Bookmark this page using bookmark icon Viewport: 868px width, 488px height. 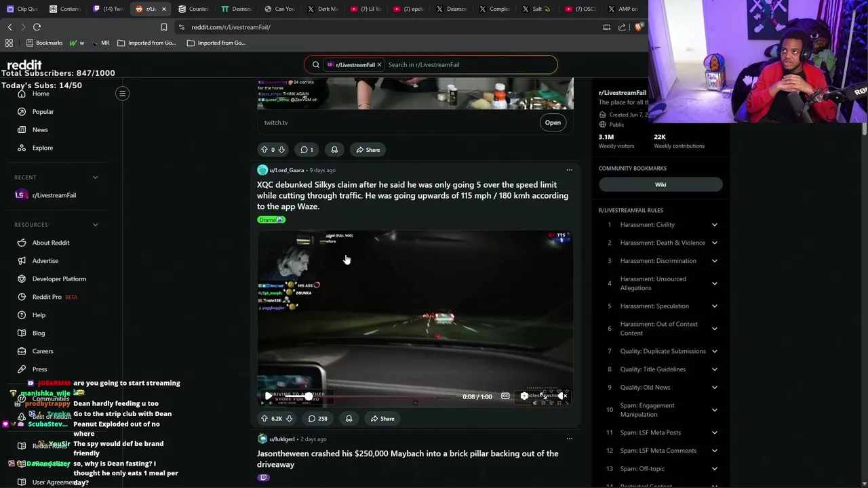[163, 27]
